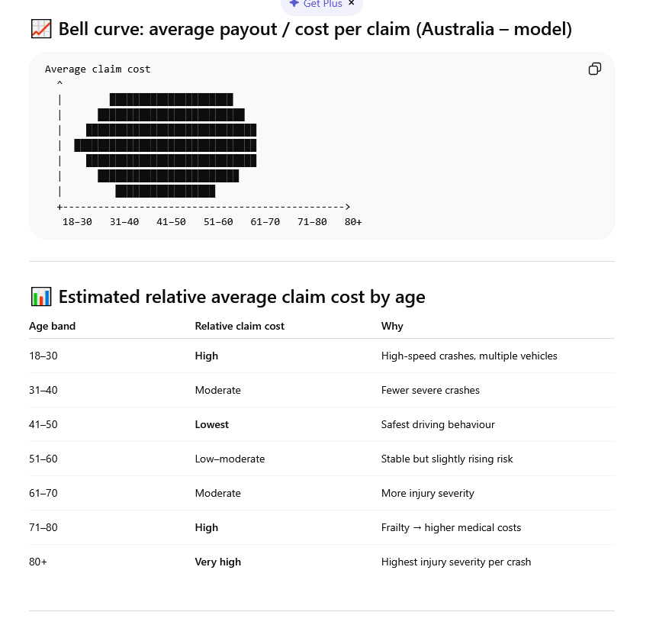This screenshot has height=628, width=672.
Task: Dismiss the Get Plus banner
Action: 352,3
